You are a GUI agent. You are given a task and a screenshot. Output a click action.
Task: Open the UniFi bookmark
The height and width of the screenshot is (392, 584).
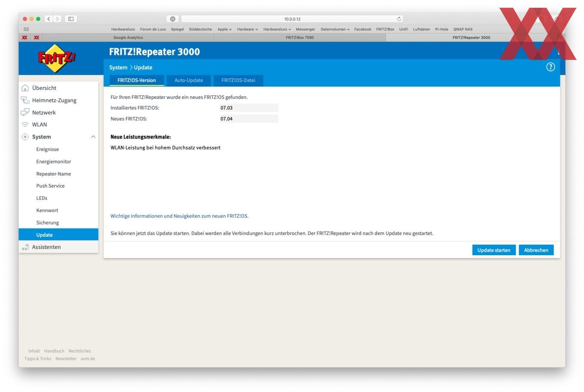click(x=404, y=29)
